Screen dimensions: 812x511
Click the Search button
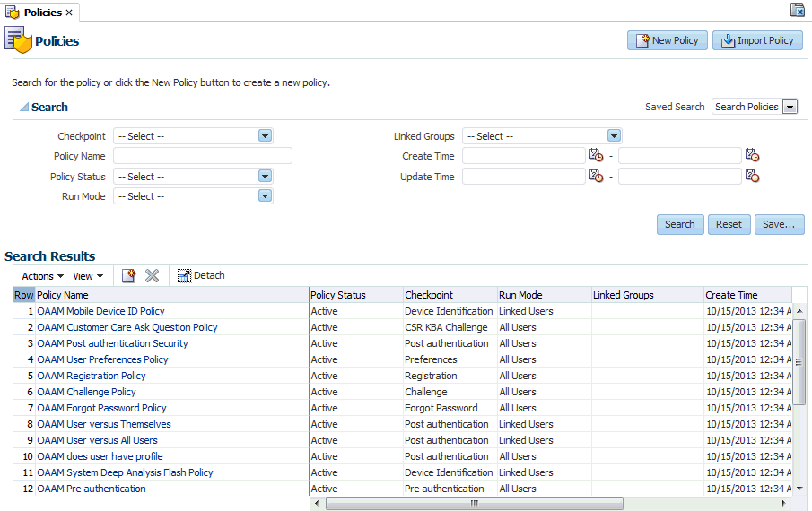tap(680, 224)
